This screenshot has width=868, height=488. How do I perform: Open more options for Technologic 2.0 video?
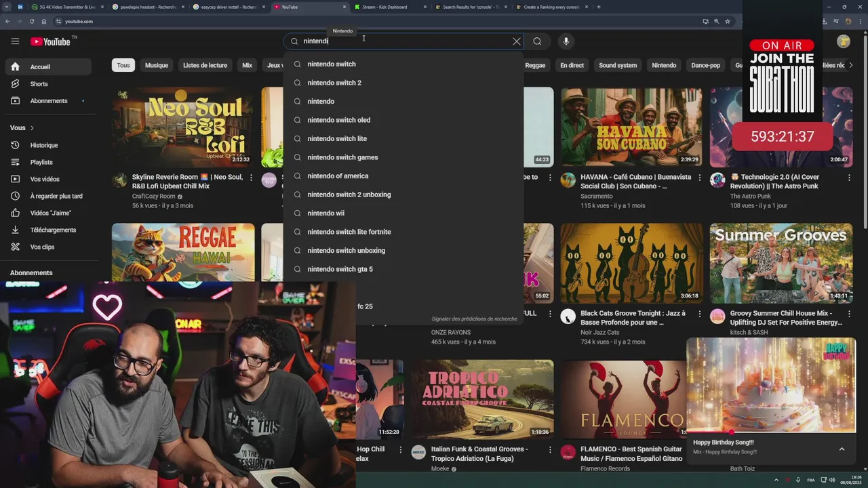click(849, 178)
